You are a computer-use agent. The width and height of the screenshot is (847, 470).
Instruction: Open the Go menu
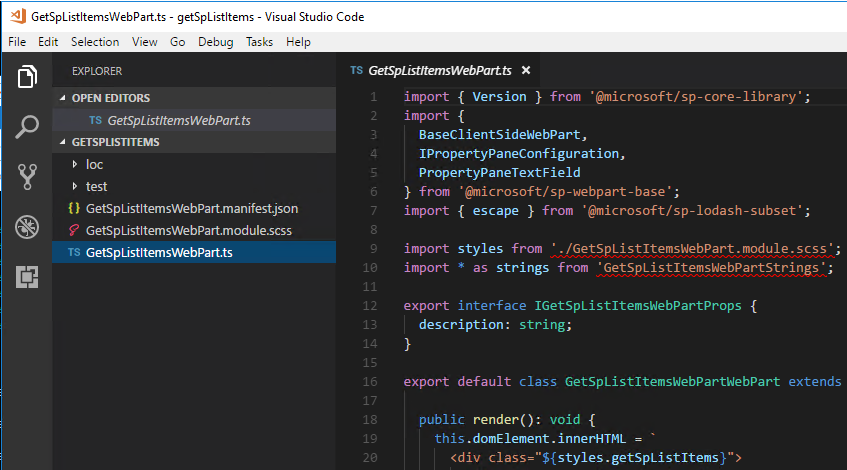point(177,42)
